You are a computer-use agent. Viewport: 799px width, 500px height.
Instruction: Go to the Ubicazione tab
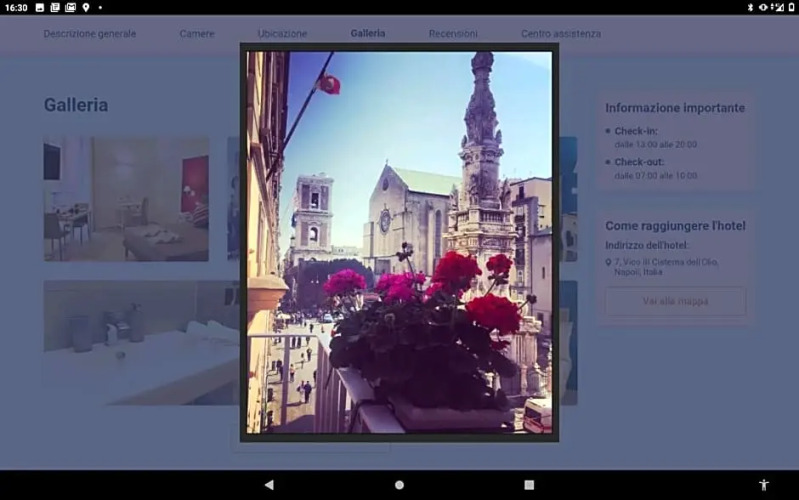282,34
